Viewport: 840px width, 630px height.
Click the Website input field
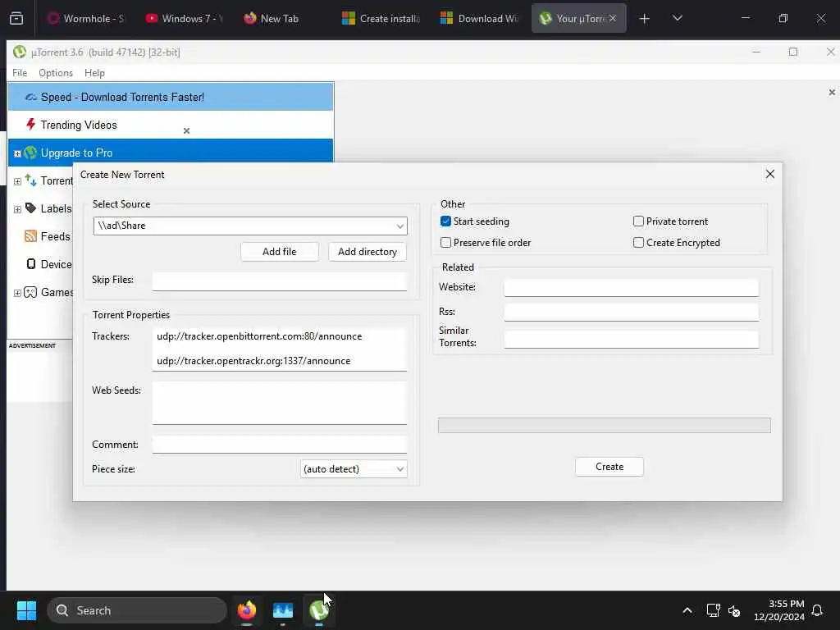pos(631,288)
